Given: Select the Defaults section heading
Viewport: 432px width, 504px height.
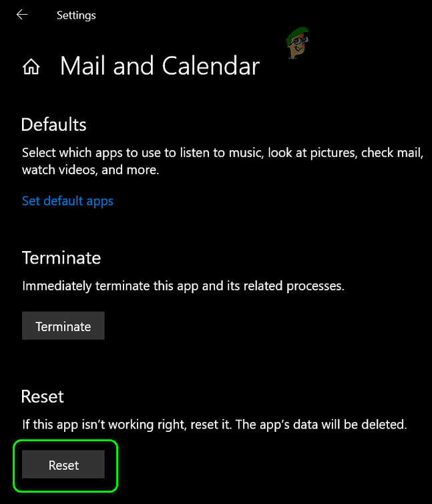Looking at the screenshot, I should tap(53, 125).
